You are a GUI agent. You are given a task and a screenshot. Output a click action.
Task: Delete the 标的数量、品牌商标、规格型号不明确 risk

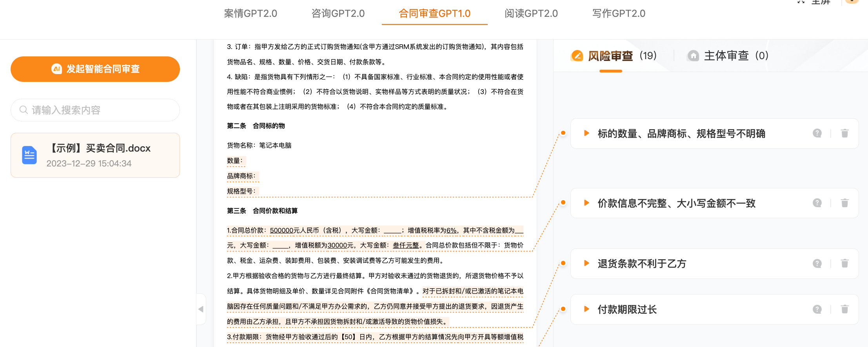tap(845, 133)
